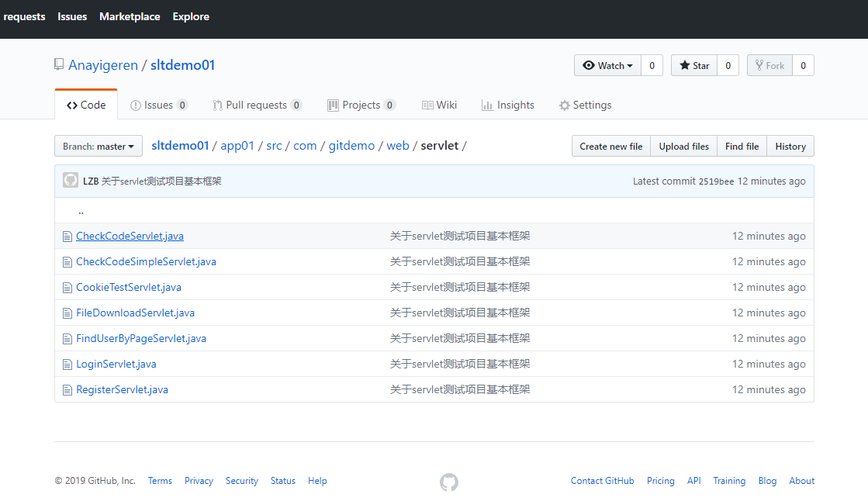Click file icon next to CheckCodeSimpleServlet.java
This screenshot has height=501, width=868.
pyautogui.click(x=67, y=262)
